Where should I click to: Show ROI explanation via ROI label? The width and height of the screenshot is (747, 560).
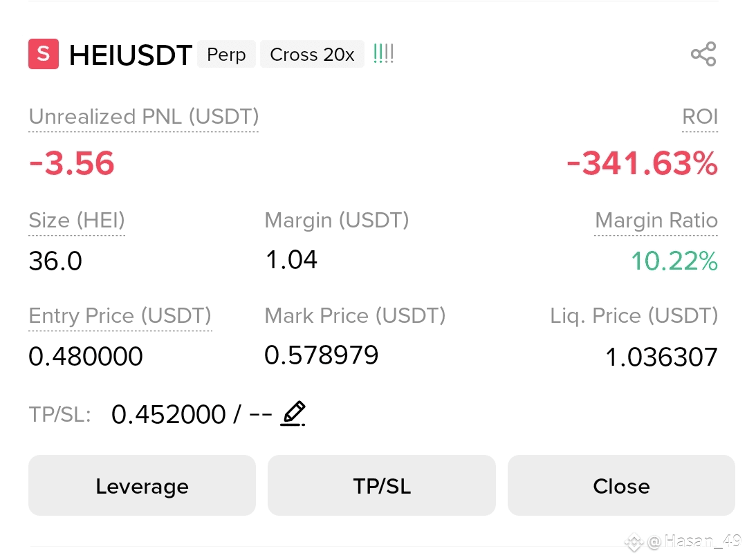tap(700, 117)
